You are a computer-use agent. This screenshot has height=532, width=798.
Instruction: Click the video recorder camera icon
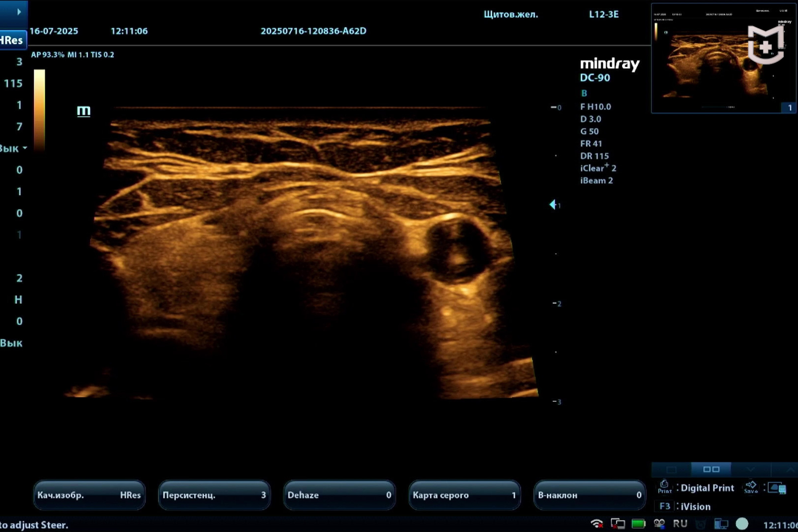(659, 523)
